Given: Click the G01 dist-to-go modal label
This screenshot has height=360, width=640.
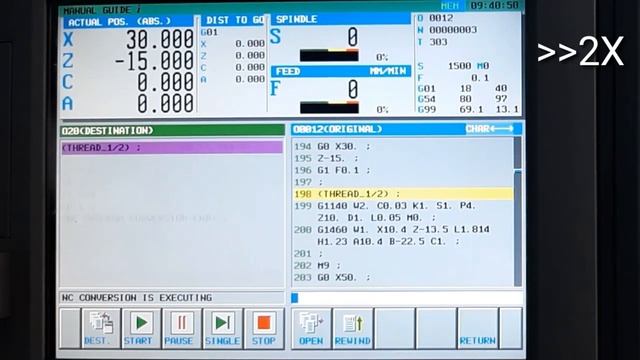Looking at the screenshot, I should click(x=209, y=32).
